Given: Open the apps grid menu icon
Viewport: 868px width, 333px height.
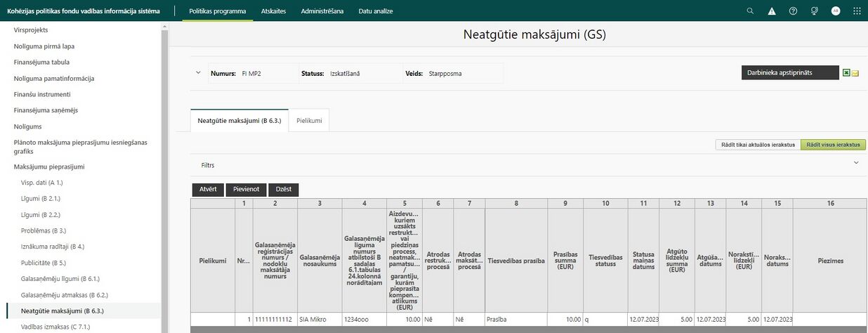Looking at the screenshot, I should [x=857, y=11].
